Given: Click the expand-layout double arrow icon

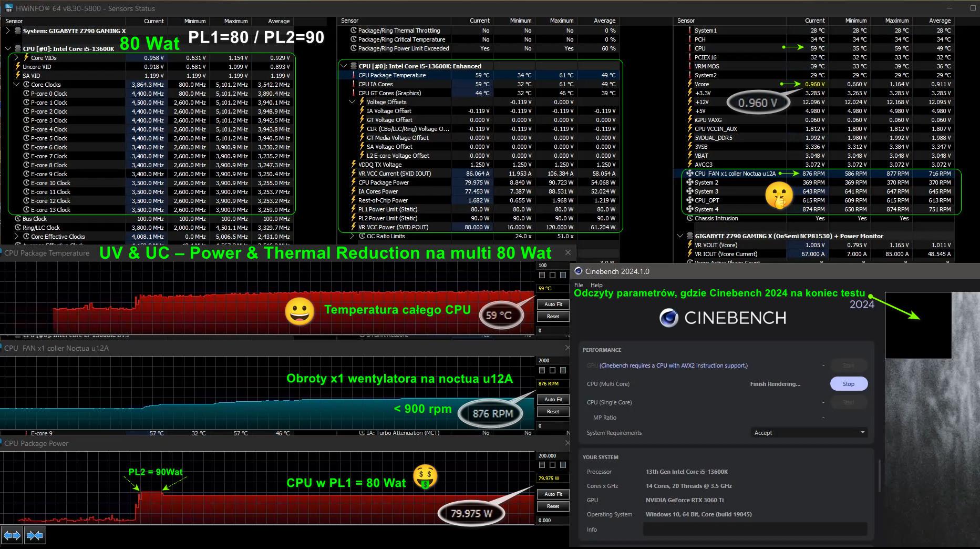Looking at the screenshot, I should click(x=12, y=535).
